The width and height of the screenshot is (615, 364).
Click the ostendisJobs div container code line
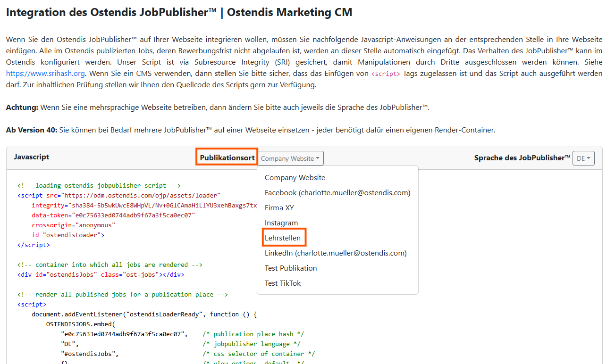coord(101,275)
